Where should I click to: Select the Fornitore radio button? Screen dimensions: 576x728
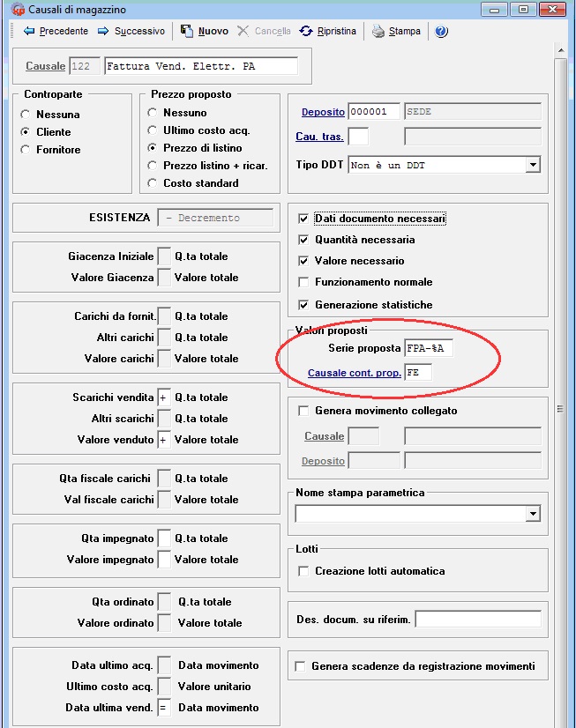[x=26, y=150]
